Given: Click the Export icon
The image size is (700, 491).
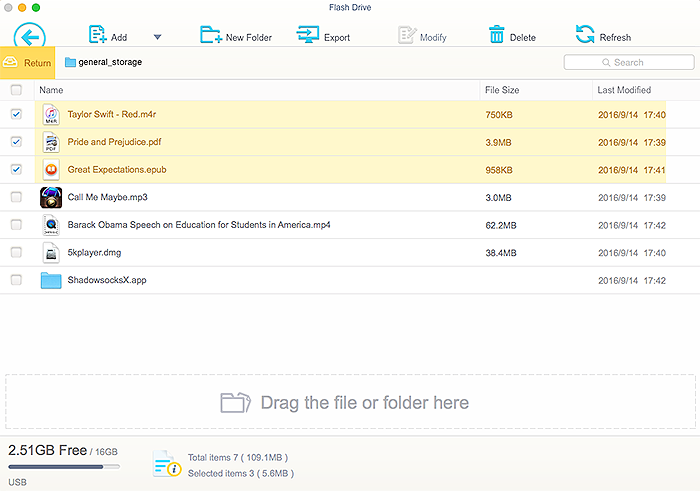Looking at the screenshot, I should 308,34.
